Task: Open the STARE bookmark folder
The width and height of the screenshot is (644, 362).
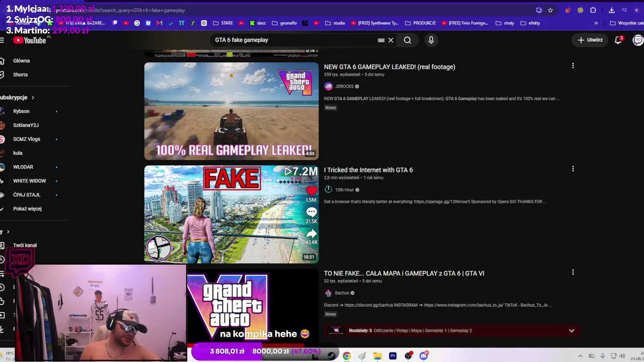Action: (223, 23)
